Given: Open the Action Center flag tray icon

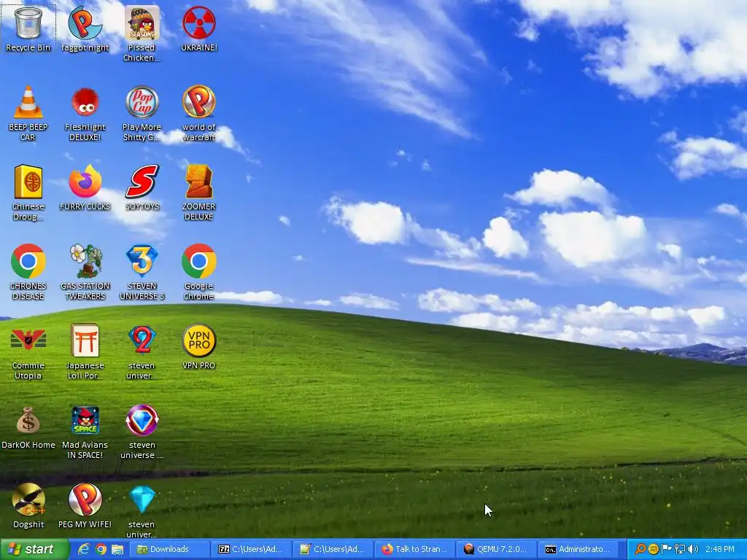Looking at the screenshot, I should tap(667, 549).
